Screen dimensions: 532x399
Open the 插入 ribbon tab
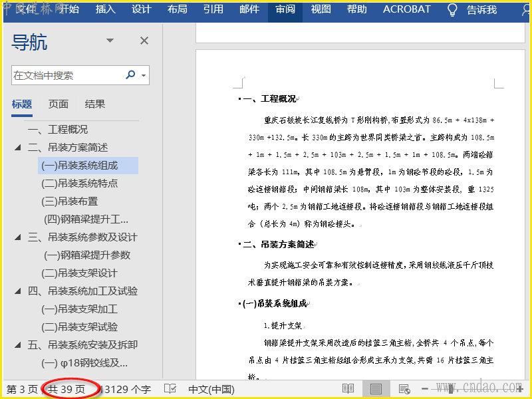coord(106,9)
